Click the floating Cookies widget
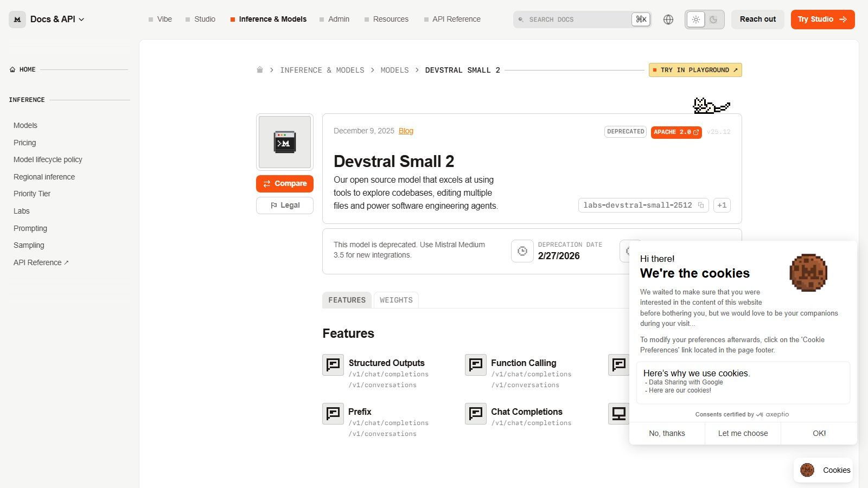This screenshot has width=868, height=488. coord(823,470)
